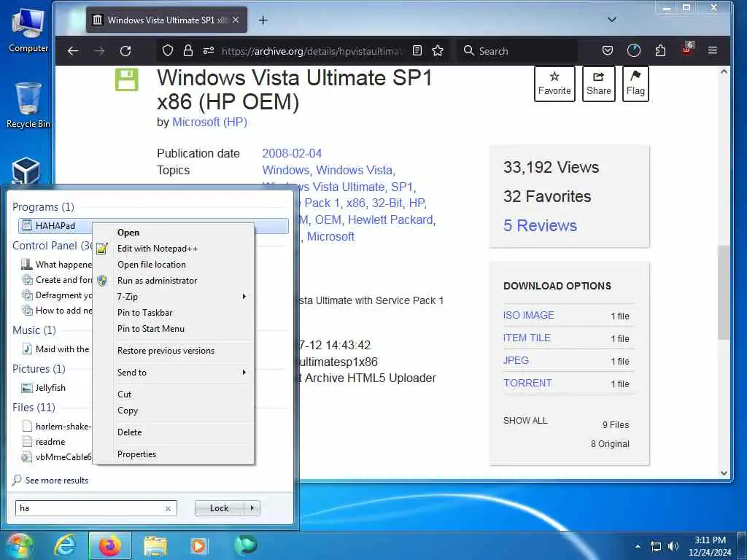The image size is (747, 560).
Task: Clear the Start search text with X
Action: point(168,508)
